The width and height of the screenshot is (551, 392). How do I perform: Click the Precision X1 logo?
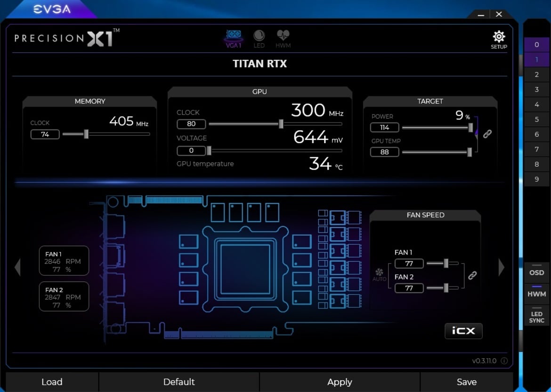tap(67, 38)
